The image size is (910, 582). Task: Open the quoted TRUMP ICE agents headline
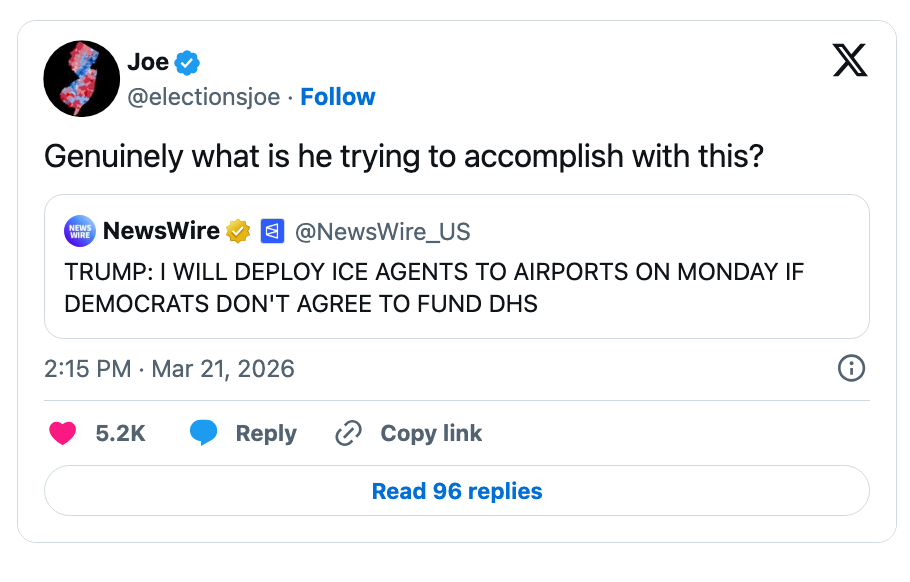(x=434, y=288)
